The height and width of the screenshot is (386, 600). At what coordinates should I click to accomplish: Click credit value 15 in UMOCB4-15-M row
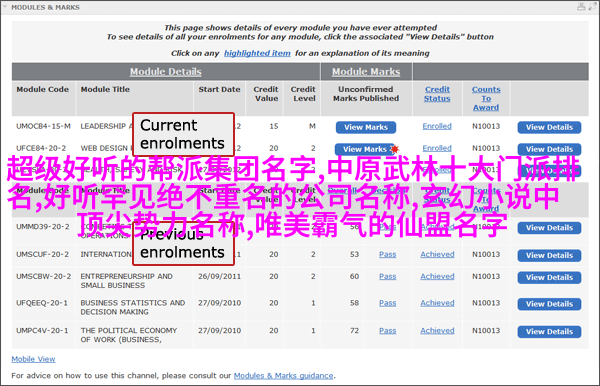pos(274,126)
